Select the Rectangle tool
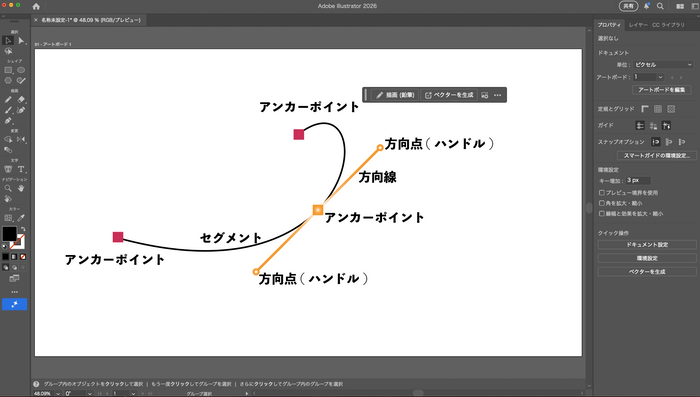Image resolution: width=700 pixels, height=397 pixels. click(x=8, y=70)
